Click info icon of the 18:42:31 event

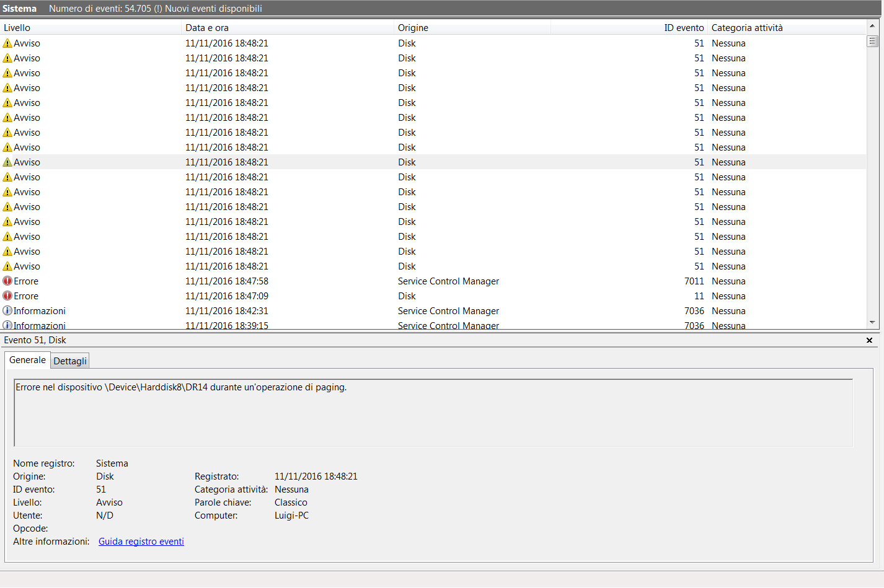7,311
